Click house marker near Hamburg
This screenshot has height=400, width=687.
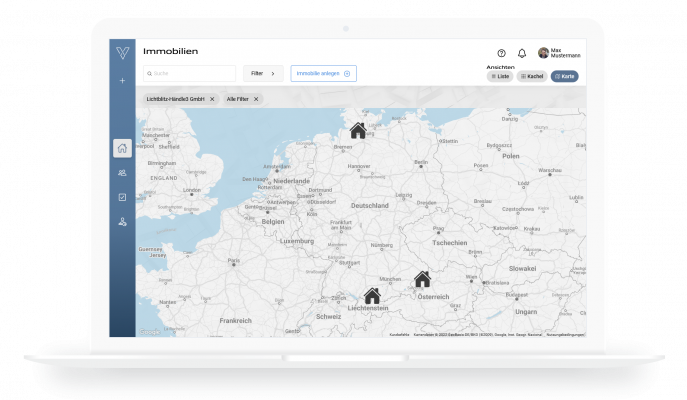coord(358,131)
